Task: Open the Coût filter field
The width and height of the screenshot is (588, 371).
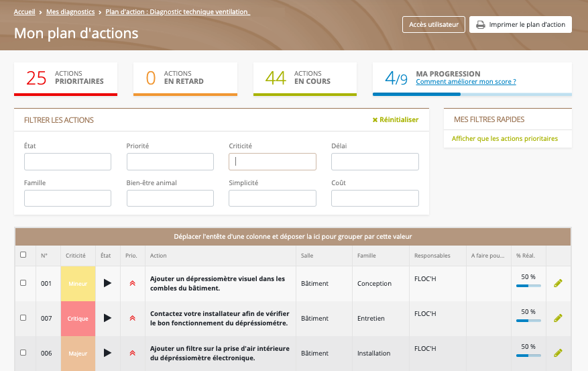Action: (x=375, y=198)
